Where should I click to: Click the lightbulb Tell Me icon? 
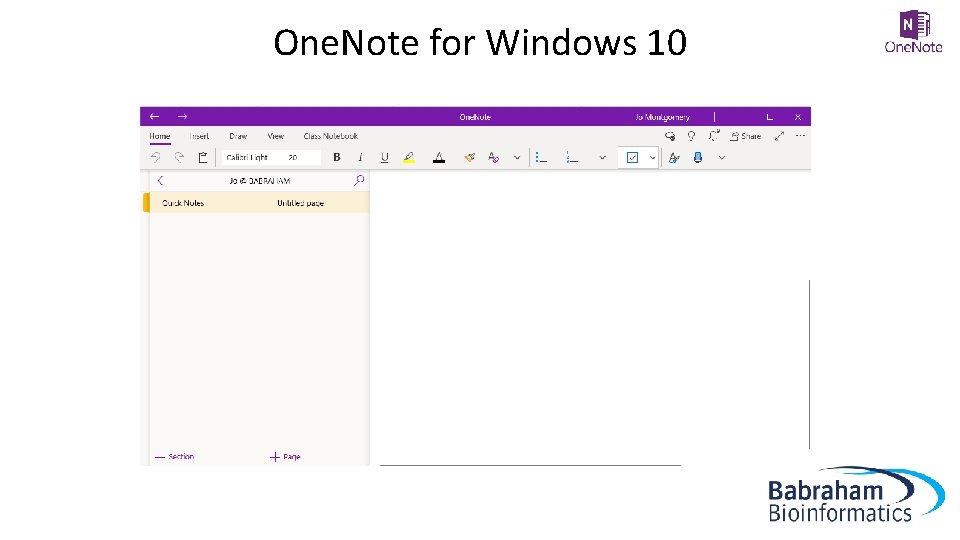pyautogui.click(x=691, y=136)
